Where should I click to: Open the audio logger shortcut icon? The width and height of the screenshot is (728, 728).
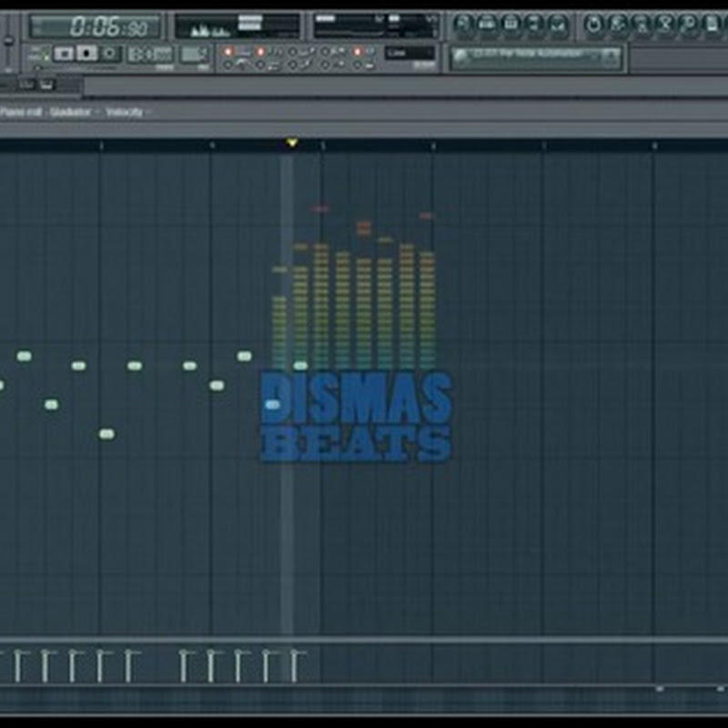tap(642, 24)
